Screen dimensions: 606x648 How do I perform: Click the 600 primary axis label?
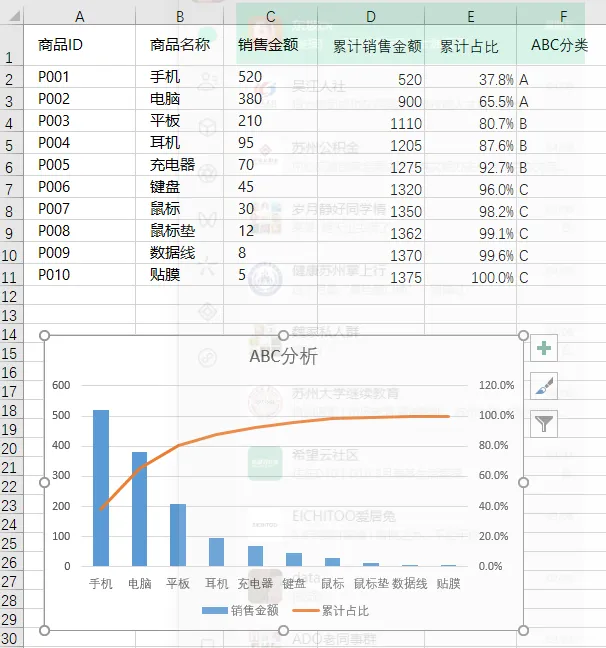(x=61, y=385)
